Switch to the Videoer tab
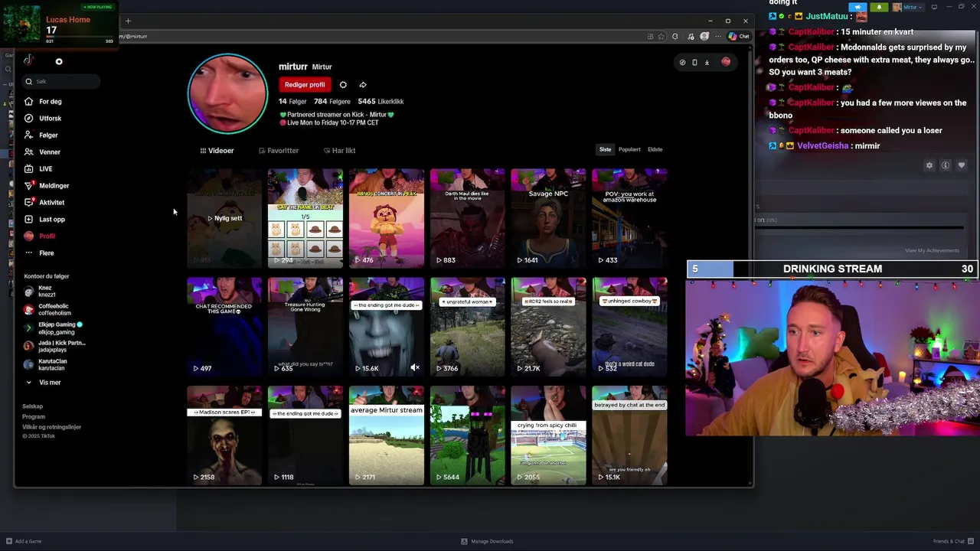Viewport: 980px width, 551px height. 217,151
